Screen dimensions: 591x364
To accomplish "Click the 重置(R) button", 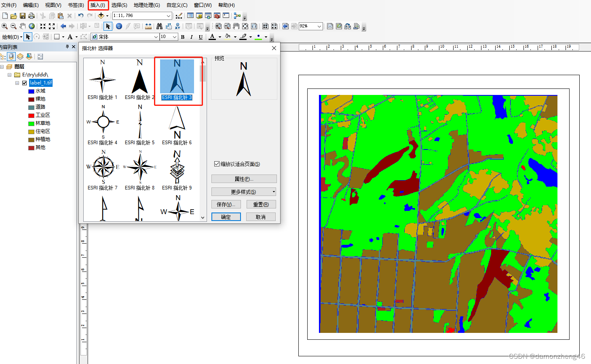I will [x=261, y=204].
